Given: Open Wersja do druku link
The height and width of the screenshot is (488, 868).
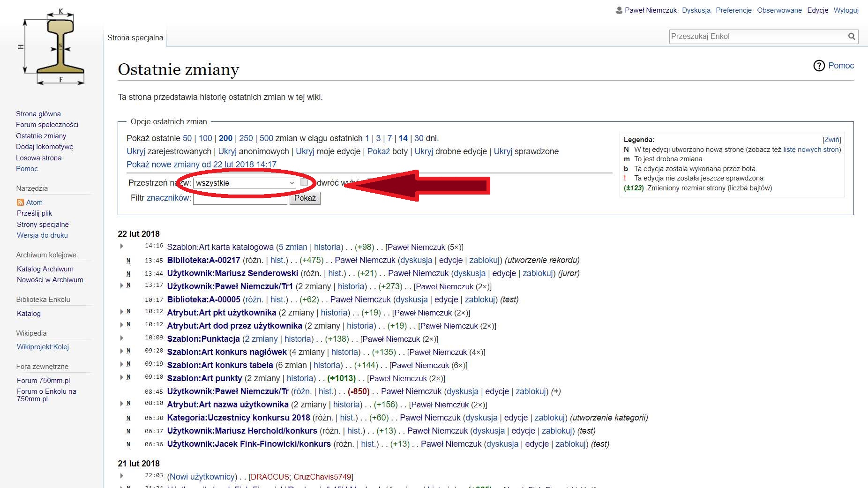Looking at the screenshot, I should click(x=42, y=235).
